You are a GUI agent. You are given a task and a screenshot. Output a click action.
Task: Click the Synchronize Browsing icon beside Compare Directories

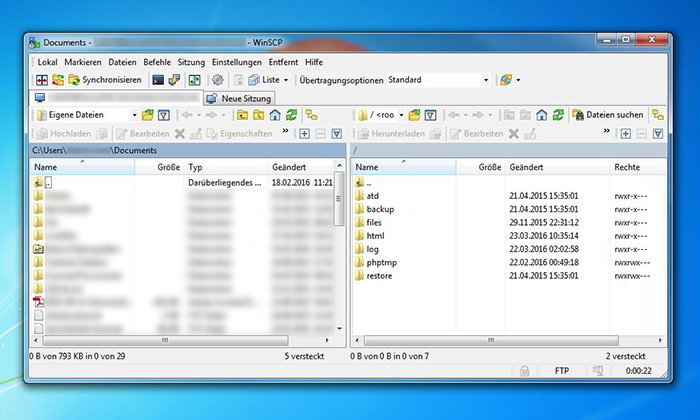[58, 80]
